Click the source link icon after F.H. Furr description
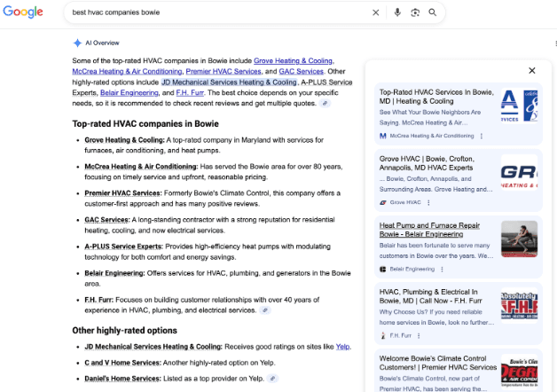This screenshot has height=392, width=557. click(265, 310)
